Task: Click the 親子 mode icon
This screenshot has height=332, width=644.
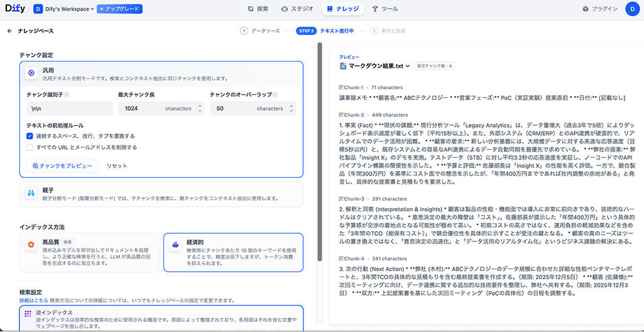Action: click(31, 192)
